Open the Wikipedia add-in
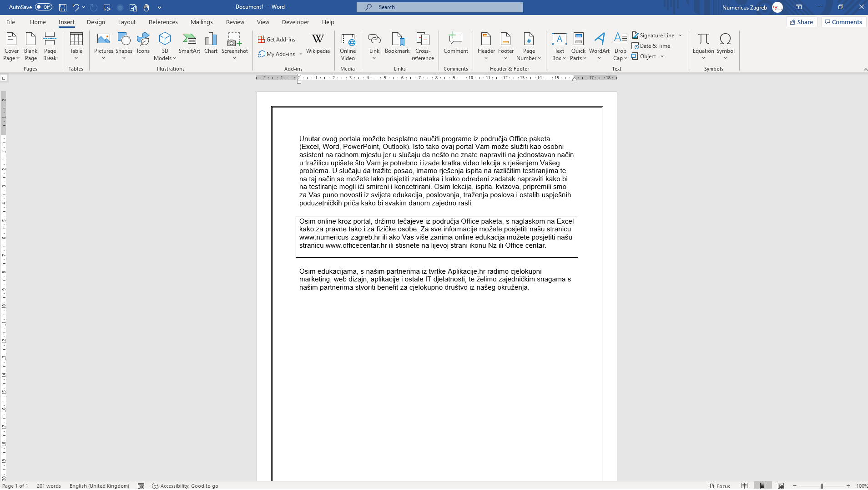 click(x=318, y=44)
